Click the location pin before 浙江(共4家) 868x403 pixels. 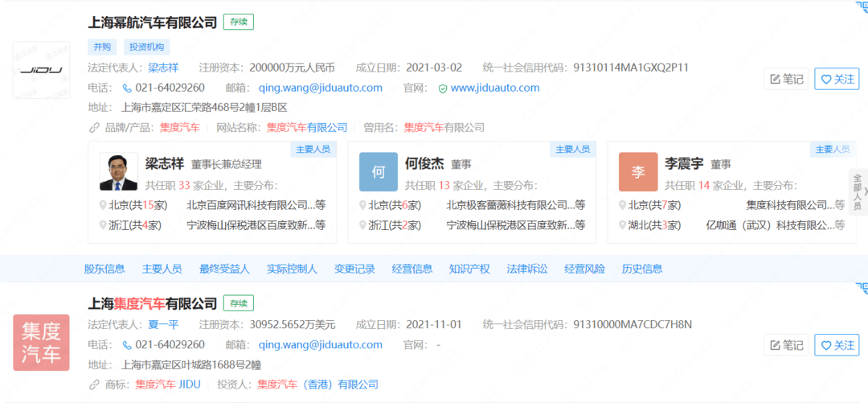click(102, 225)
